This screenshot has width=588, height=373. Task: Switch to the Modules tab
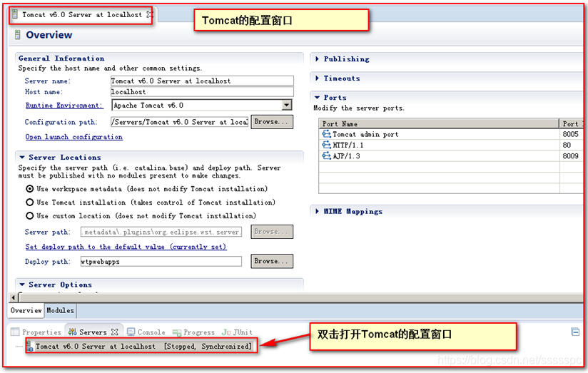(x=60, y=310)
